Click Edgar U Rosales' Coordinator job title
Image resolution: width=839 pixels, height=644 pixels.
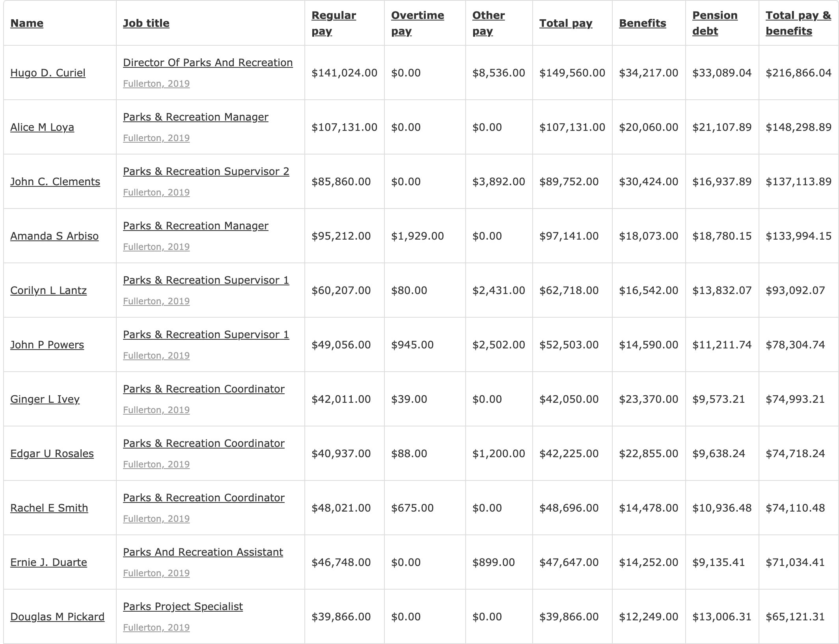pos(204,443)
